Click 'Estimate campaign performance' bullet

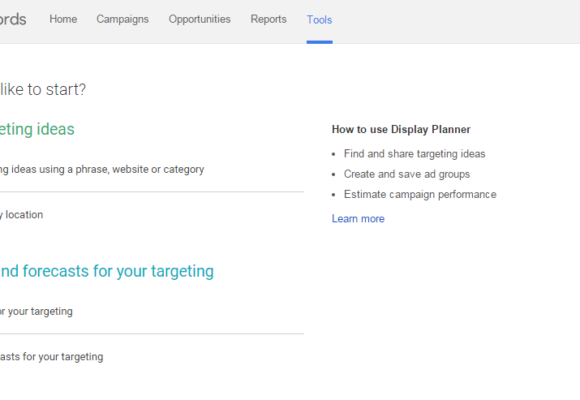click(420, 194)
